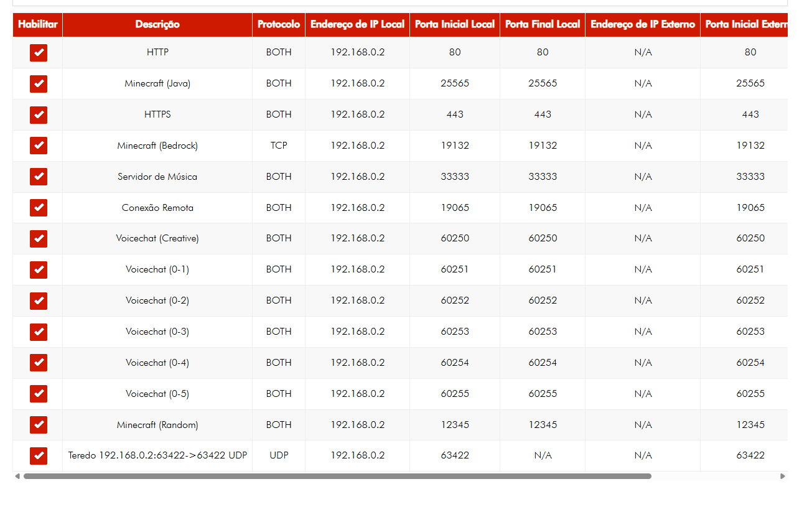Click the Descrição column header
The height and width of the screenshot is (507, 812).
click(157, 25)
